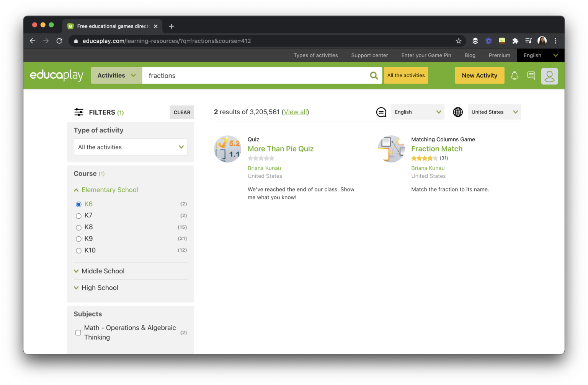This screenshot has height=385, width=588.
Task: Select the K10 course radio button
Action: pyautogui.click(x=79, y=250)
